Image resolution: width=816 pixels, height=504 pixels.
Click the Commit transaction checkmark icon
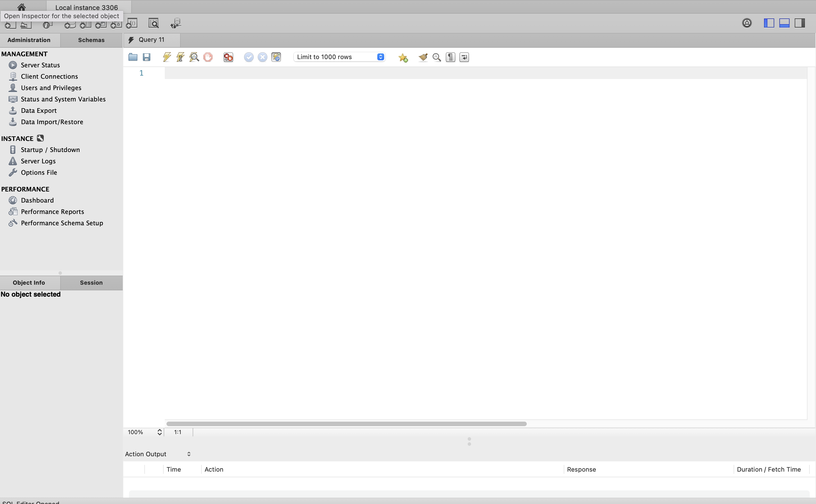point(249,57)
